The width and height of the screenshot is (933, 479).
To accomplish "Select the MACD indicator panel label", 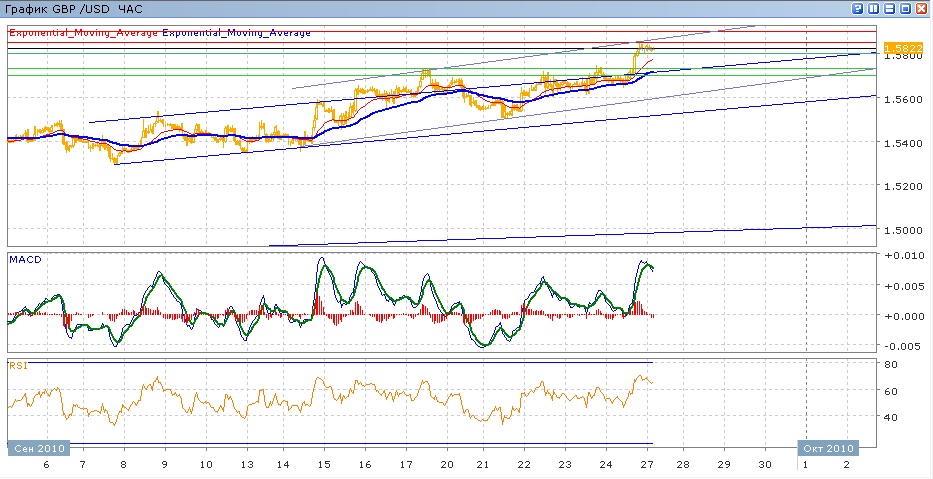I will (x=25, y=260).
